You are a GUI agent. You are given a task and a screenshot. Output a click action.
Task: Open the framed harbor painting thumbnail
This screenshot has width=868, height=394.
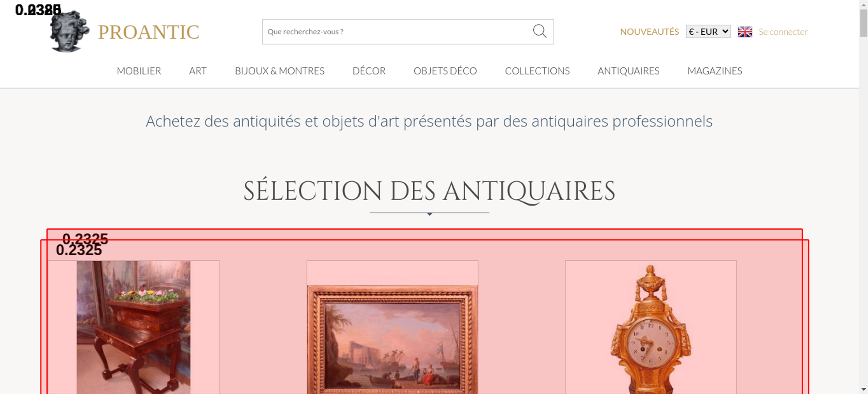coord(392,339)
